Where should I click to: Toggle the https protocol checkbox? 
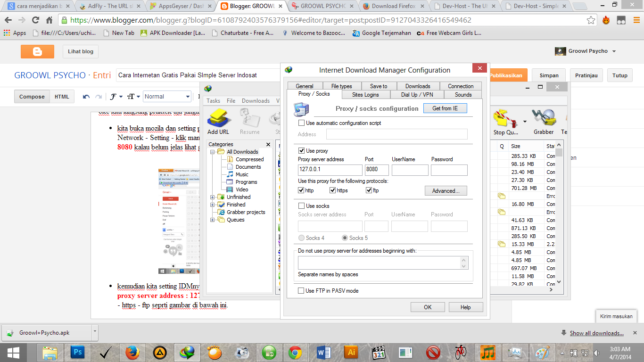click(332, 190)
